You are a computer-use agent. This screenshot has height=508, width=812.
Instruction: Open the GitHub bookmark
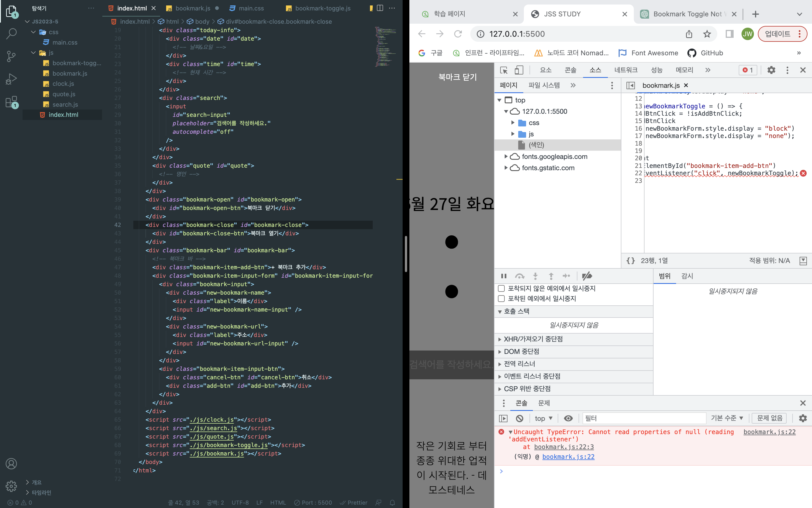point(705,53)
